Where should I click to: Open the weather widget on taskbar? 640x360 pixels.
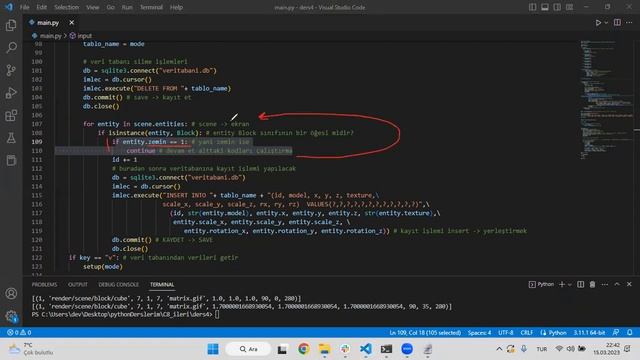(x=31, y=349)
